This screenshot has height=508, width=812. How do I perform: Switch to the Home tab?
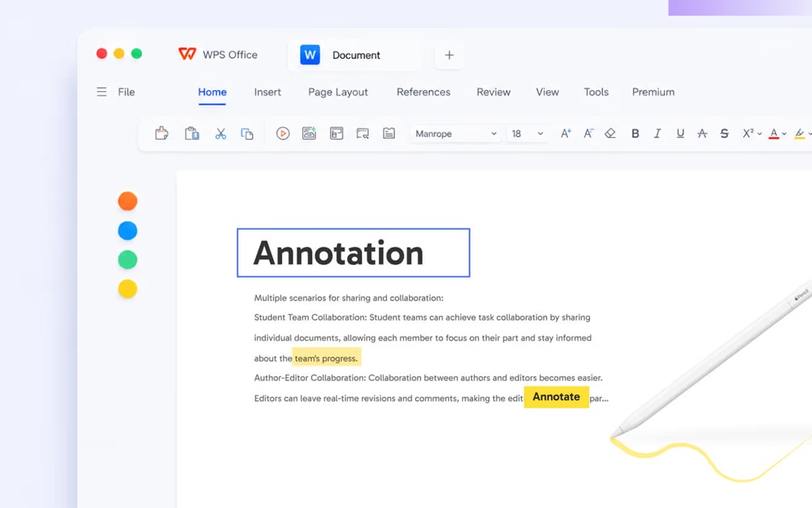click(213, 92)
